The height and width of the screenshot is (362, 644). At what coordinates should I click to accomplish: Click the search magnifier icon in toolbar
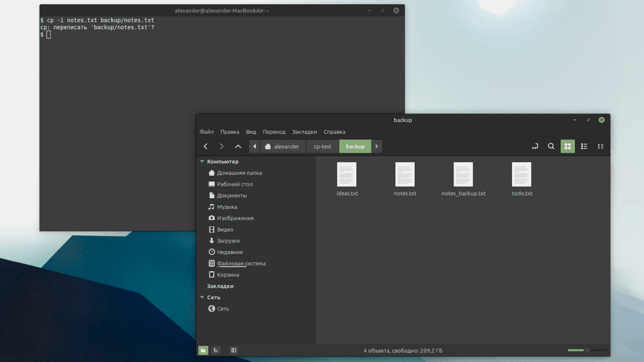click(x=551, y=146)
